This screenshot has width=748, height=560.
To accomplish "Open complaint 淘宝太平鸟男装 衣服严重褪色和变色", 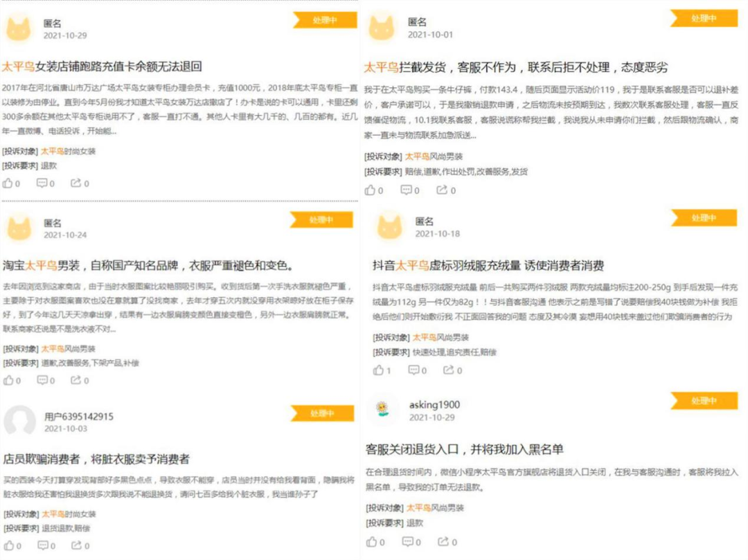I will (148, 266).
